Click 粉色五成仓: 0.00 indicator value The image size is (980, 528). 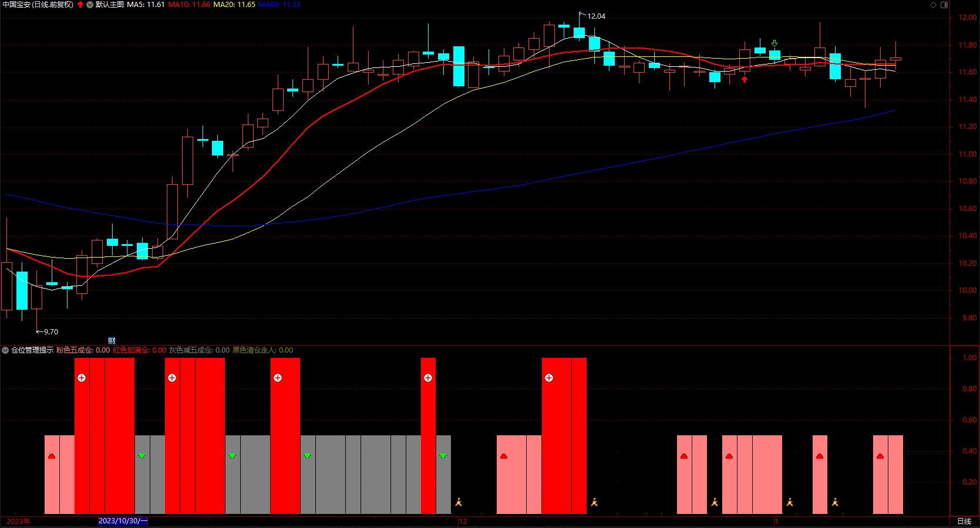[83, 350]
